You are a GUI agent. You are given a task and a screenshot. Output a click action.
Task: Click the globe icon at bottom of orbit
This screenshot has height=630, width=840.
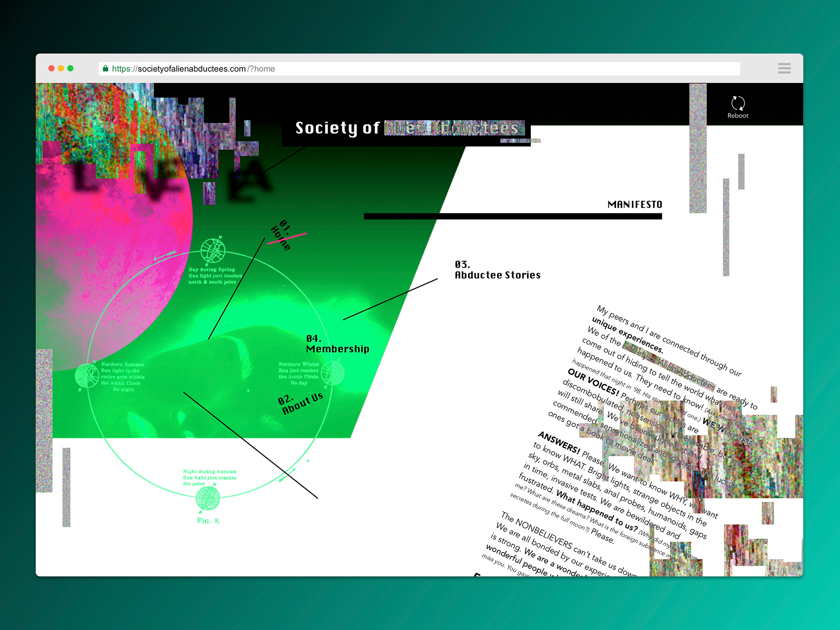coord(208,498)
